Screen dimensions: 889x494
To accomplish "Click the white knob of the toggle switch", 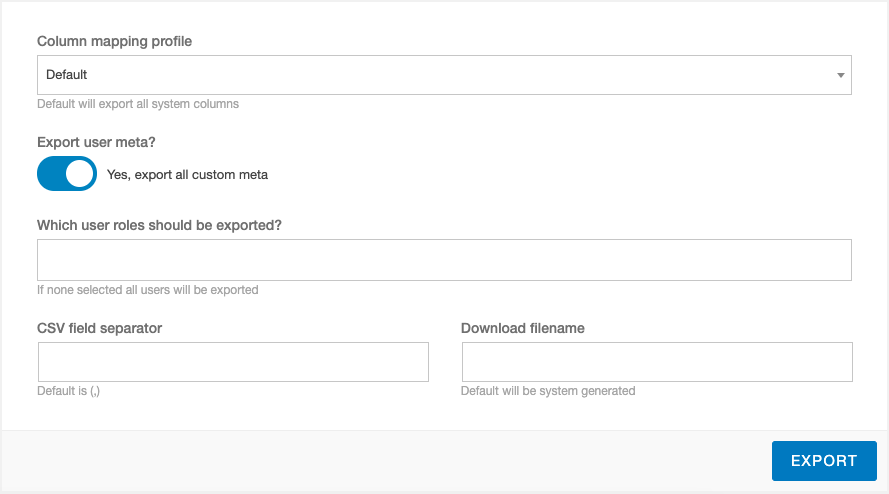I will [79, 174].
